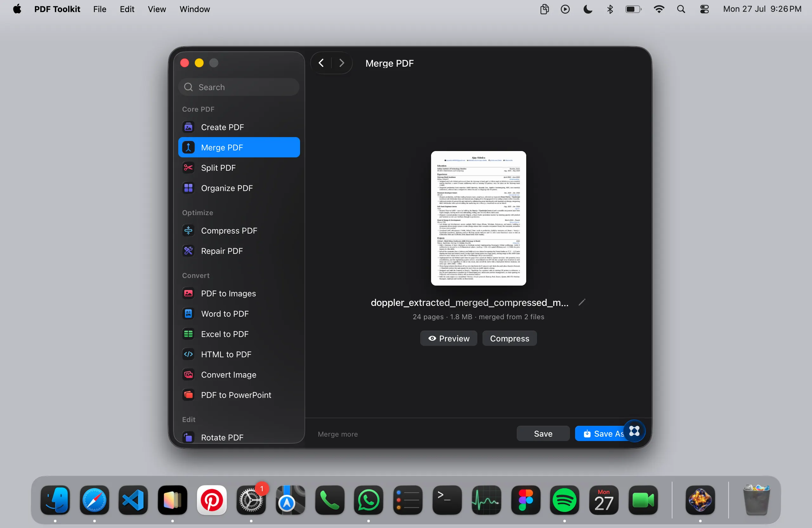Open Terminal from the Dock
This screenshot has width=812, height=528.
pyautogui.click(x=447, y=500)
